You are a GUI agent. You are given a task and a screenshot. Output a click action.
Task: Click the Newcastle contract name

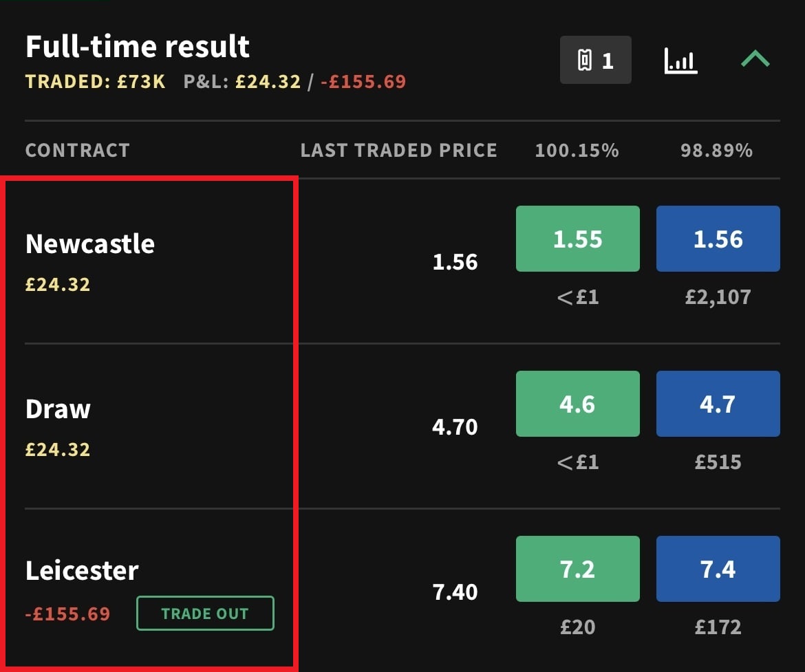point(90,243)
